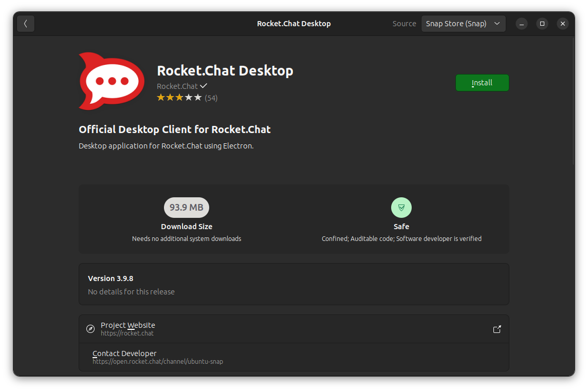The height and width of the screenshot is (391, 588).
Task: Click the green Safe shield icon
Action: point(401,208)
